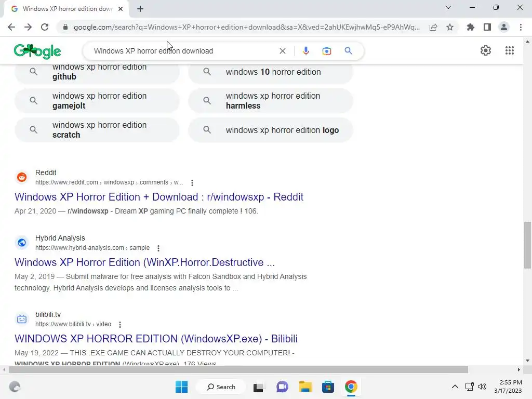Toggle Chrome side panel
This screenshot has height=399, width=532.
487,27
